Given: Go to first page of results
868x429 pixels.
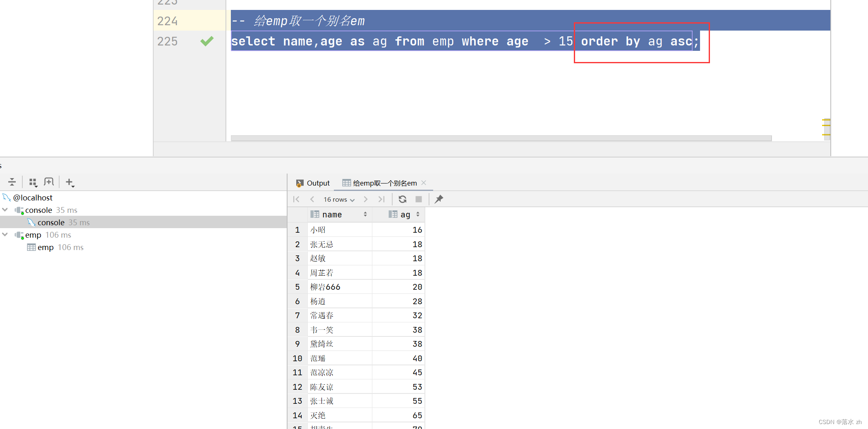Looking at the screenshot, I should pos(296,199).
